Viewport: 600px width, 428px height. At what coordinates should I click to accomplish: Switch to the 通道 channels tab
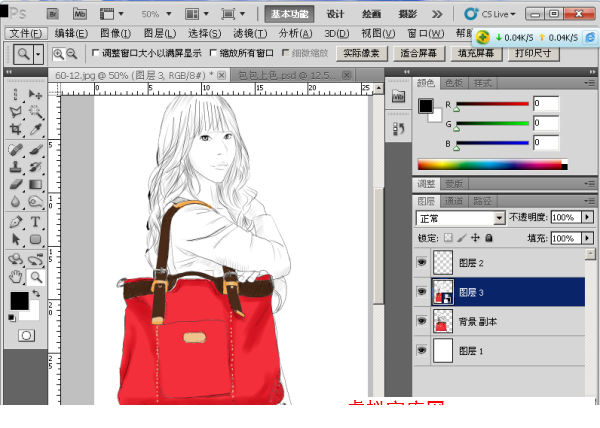(x=454, y=201)
